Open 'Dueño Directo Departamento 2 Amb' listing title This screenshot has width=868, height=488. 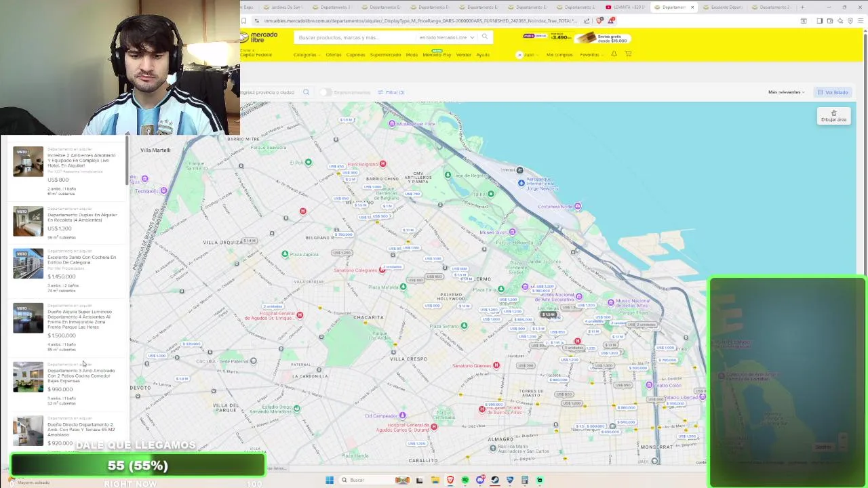coord(81,429)
